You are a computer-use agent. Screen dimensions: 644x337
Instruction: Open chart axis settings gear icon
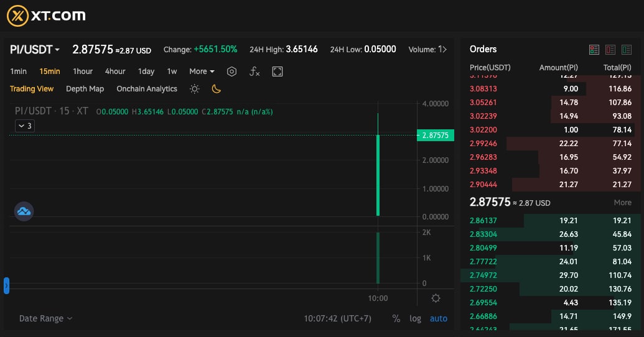[x=436, y=298]
